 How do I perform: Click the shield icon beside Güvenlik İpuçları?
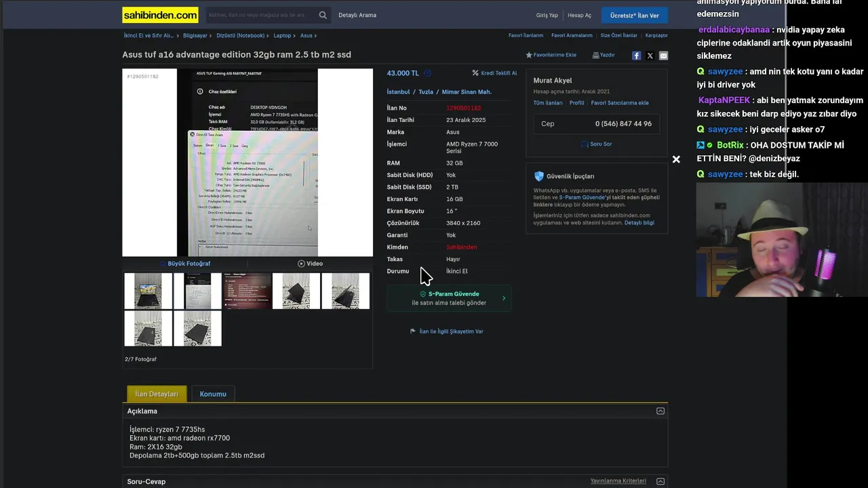(539, 176)
